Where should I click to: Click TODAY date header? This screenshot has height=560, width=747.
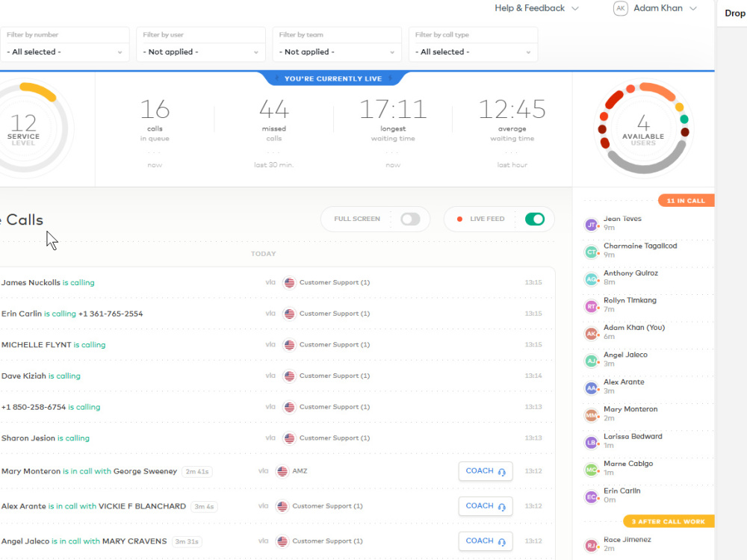[264, 254]
